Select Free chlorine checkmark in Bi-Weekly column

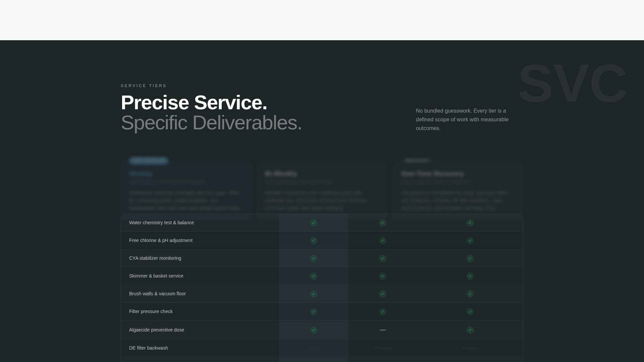click(x=383, y=241)
